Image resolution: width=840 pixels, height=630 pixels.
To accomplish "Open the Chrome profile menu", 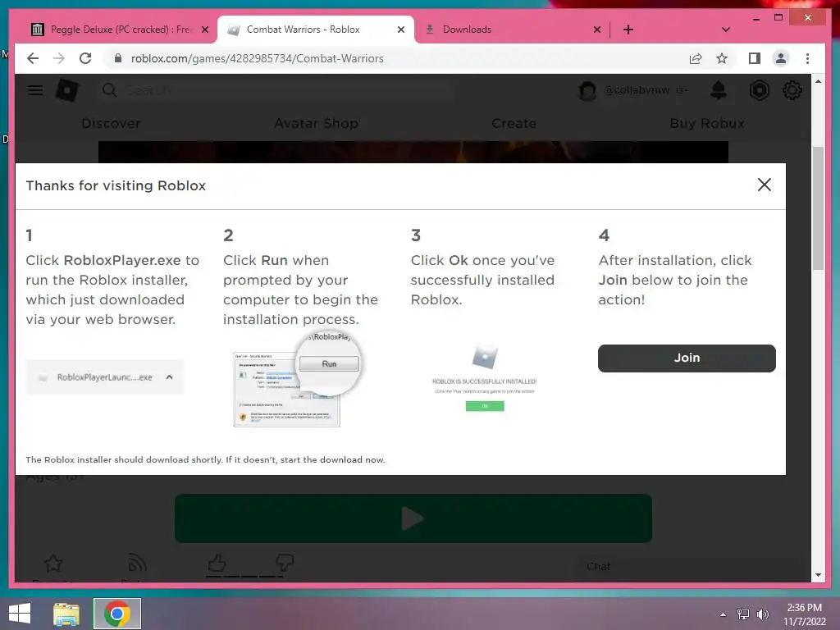I will pyautogui.click(x=781, y=58).
